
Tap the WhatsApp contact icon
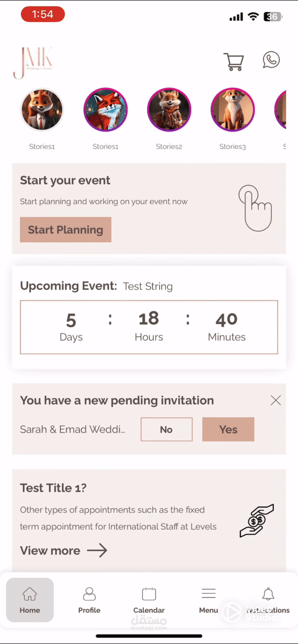(x=271, y=60)
